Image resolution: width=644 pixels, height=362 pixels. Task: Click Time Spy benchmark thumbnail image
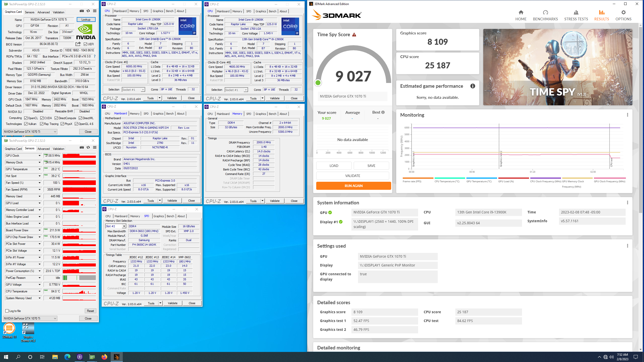pos(557,67)
